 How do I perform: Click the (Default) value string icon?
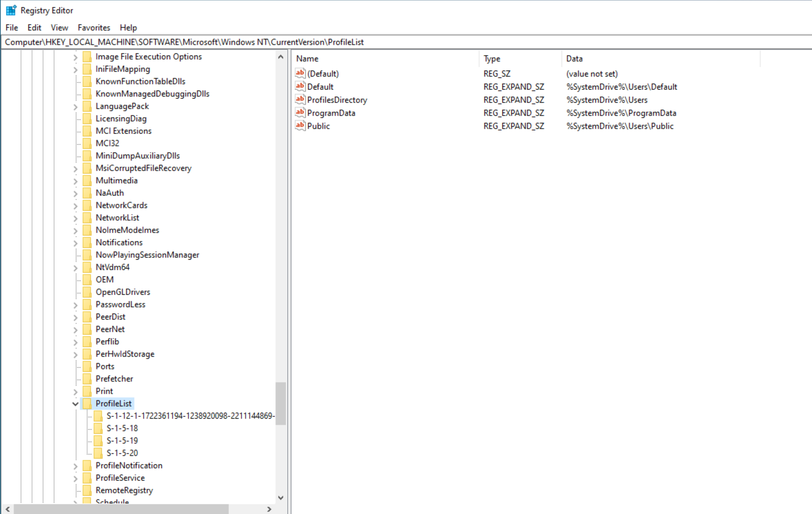coord(300,73)
